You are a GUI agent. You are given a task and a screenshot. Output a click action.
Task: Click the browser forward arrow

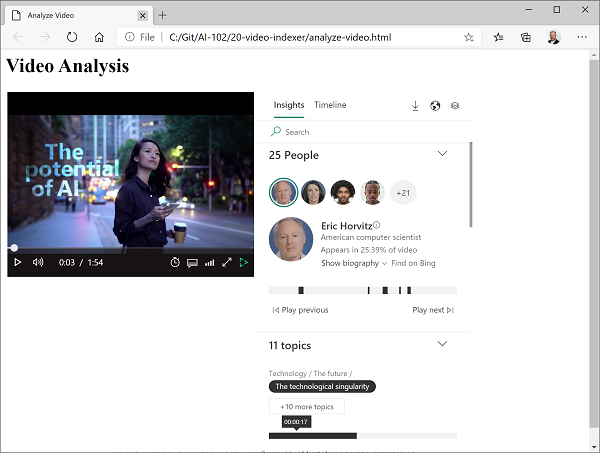click(45, 37)
